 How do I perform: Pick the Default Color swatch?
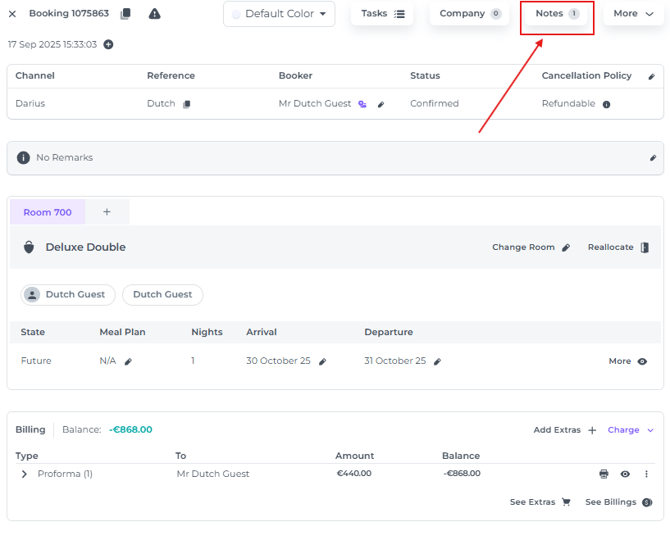point(236,15)
